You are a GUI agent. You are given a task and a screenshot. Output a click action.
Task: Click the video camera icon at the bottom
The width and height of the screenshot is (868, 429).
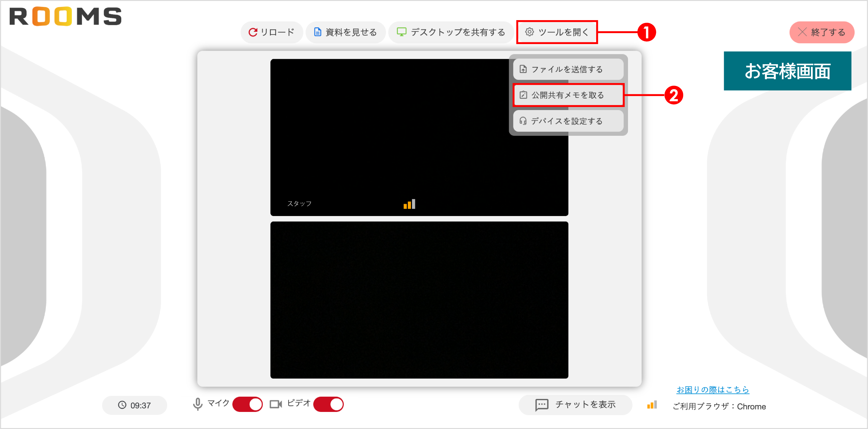click(276, 404)
